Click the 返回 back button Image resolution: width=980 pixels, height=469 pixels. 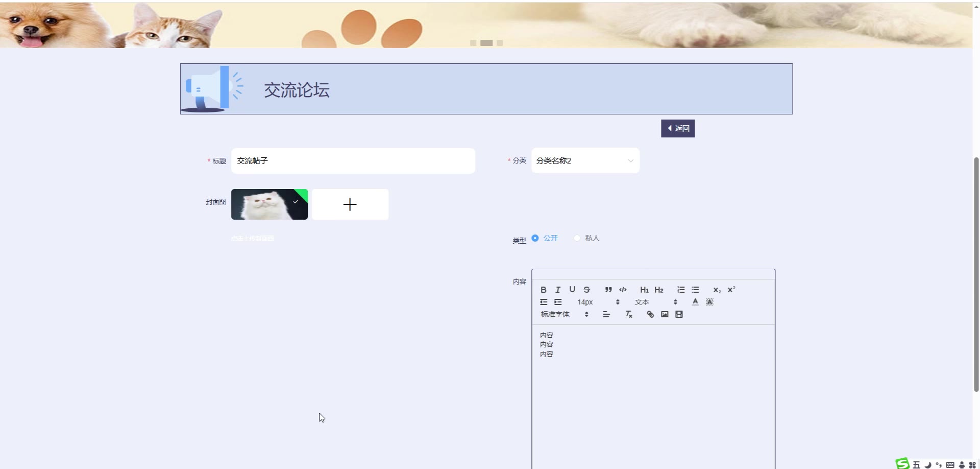[678, 128]
